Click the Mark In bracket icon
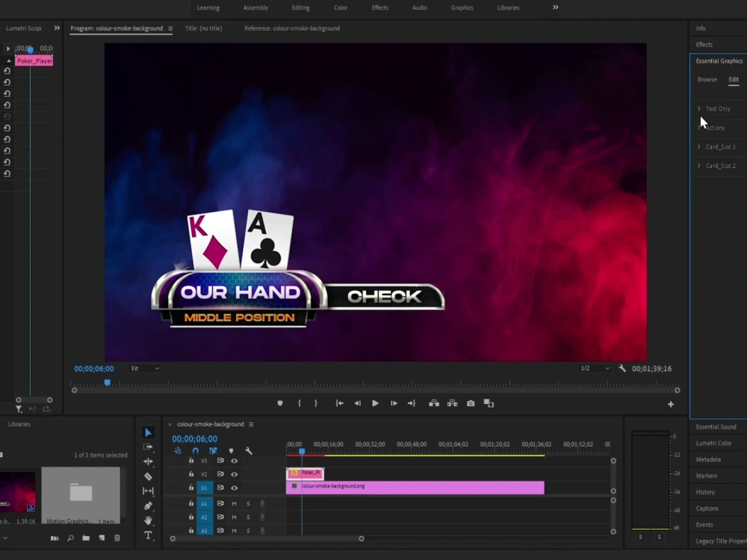Screen dimensions: 747x560 pyautogui.click(x=300, y=403)
